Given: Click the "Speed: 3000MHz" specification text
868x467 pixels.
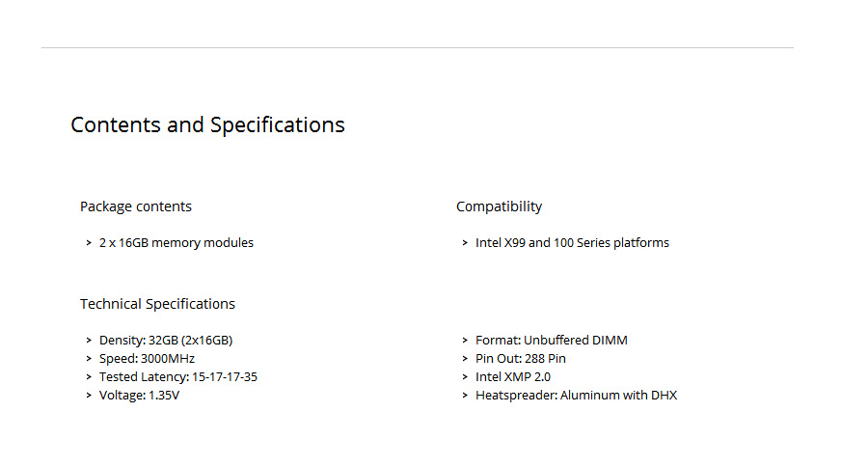Looking at the screenshot, I should click(147, 359).
